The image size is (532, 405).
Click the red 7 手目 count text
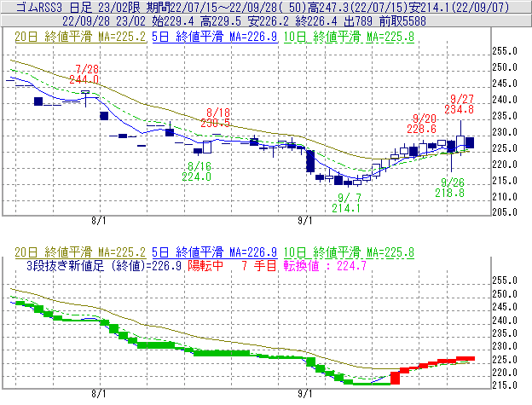tap(259, 265)
